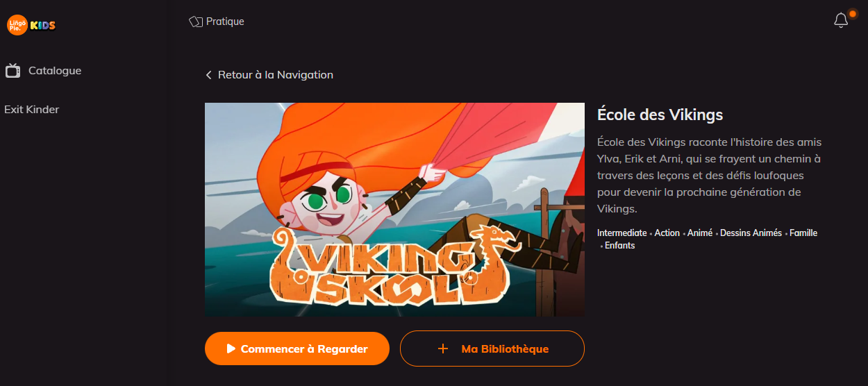Select the Intermediate level tag
This screenshot has width=868, height=386.
[x=621, y=233]
